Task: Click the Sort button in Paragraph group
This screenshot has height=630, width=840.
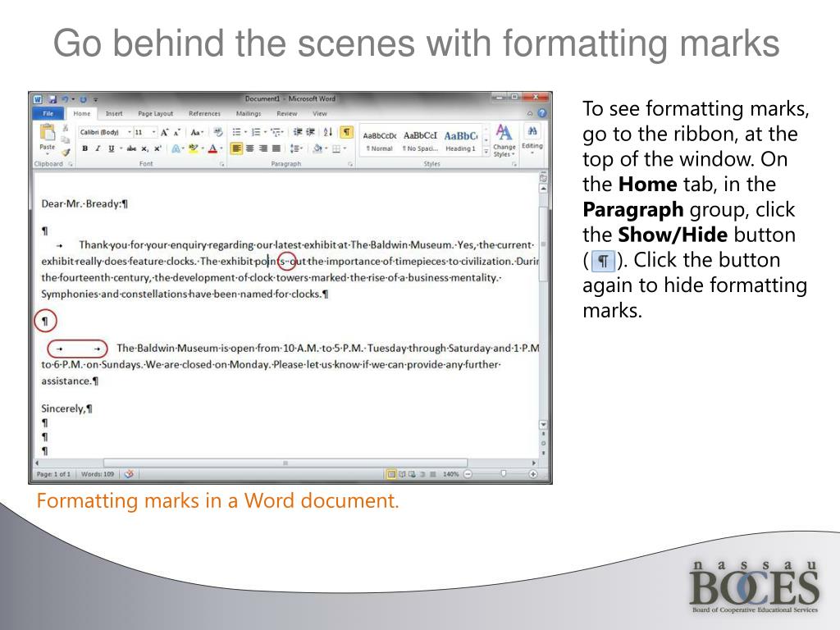Action: pos(328,132)
